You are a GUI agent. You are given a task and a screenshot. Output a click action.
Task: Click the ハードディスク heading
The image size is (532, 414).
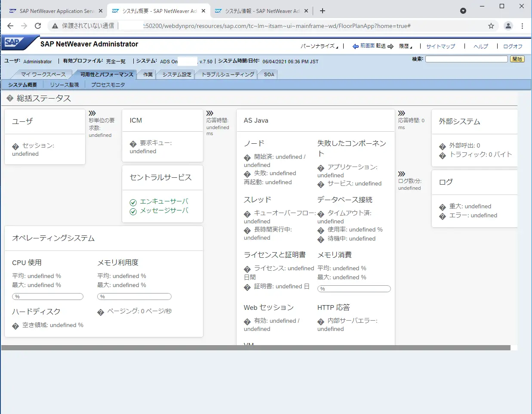(36, 312)
